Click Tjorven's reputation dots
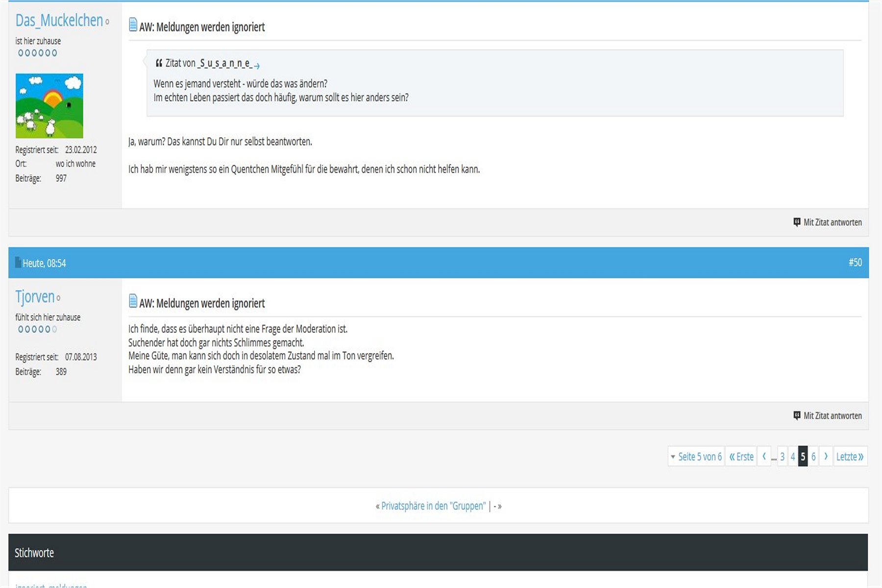The image size is (882, 588). [x=37, y=329]
